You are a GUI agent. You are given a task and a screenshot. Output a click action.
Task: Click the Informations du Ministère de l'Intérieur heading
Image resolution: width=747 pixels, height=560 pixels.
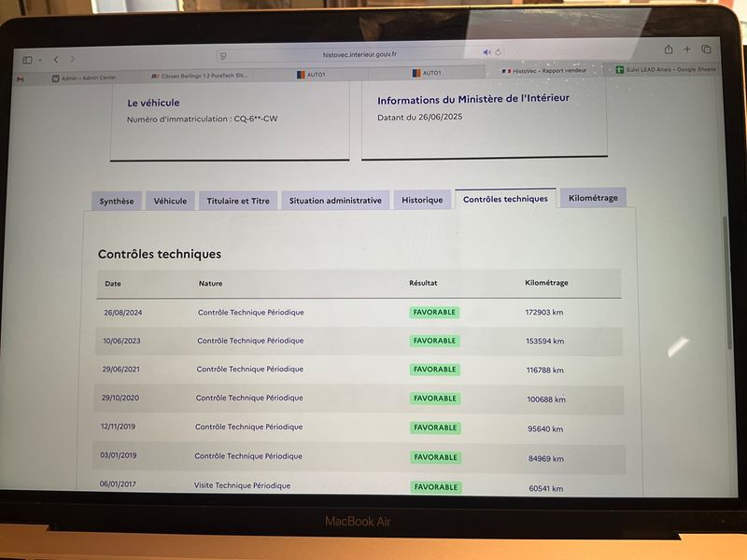click(473, 99)
